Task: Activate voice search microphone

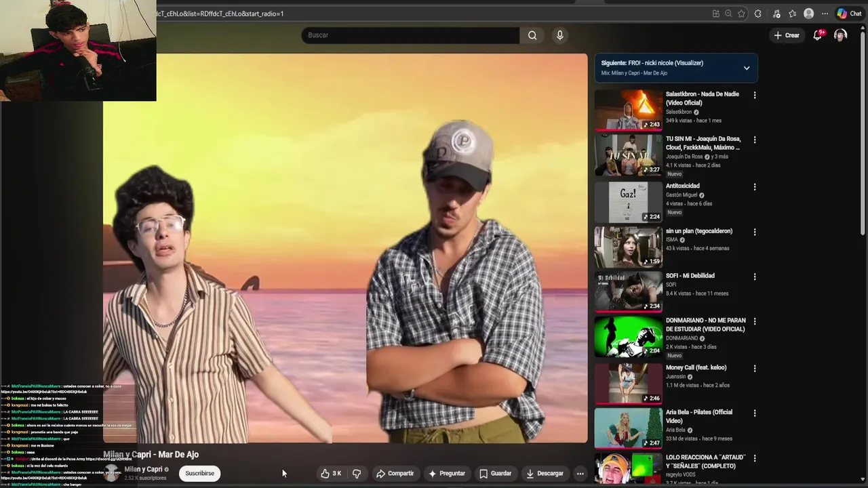Action: point(559,35)
